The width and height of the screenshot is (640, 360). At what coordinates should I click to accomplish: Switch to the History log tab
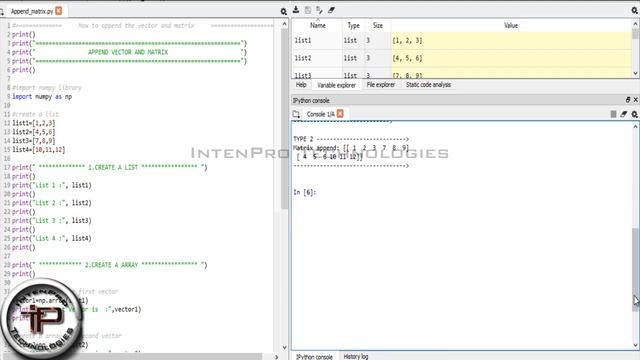(x=356, y=356)
